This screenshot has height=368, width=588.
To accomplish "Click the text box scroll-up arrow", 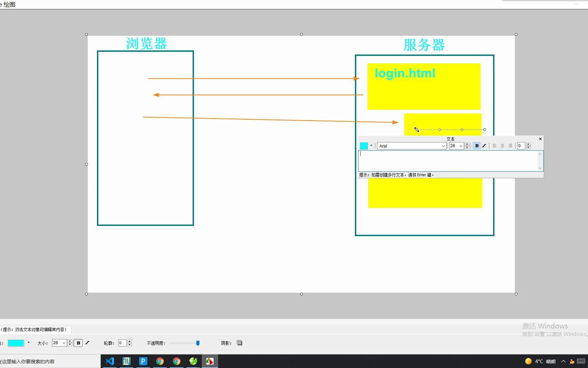I will 540,154.
